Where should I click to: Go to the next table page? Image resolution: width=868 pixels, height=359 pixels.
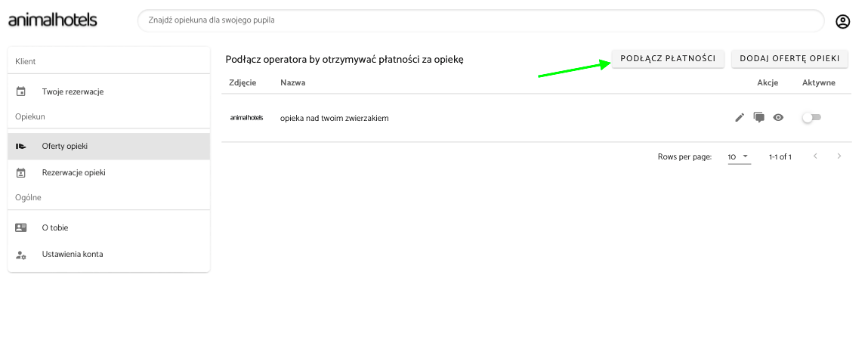(x=839, y=156)
